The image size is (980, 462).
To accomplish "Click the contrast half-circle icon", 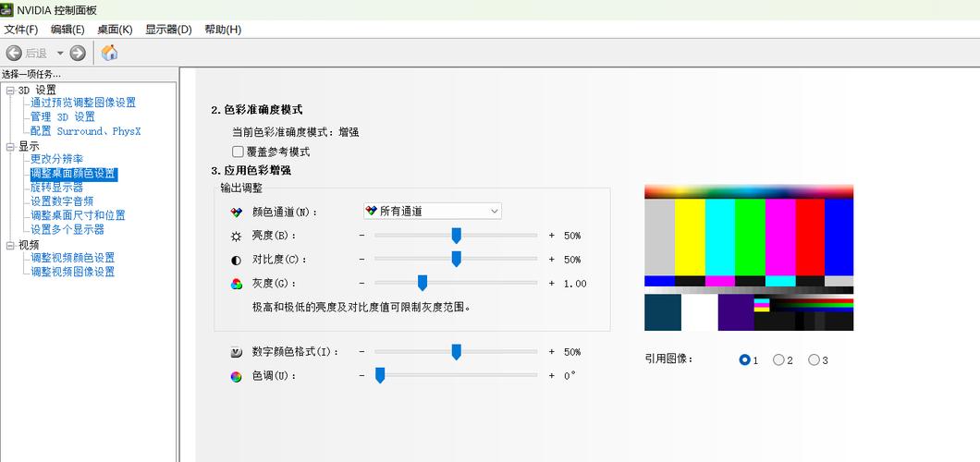I will tap(236, 260).
